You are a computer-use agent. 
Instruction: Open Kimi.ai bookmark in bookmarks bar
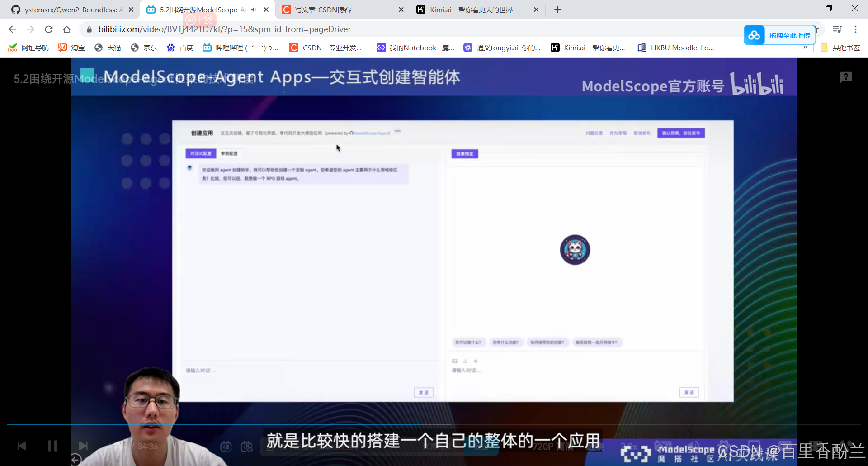588,48
